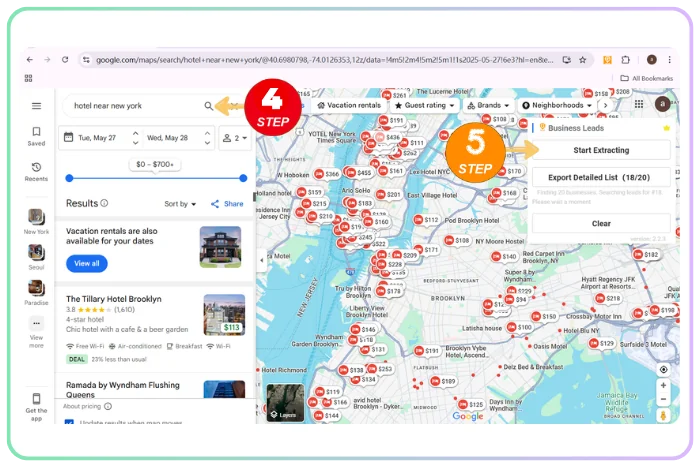Open the vacation rental house thumbnail

click(x=221, y=247)
